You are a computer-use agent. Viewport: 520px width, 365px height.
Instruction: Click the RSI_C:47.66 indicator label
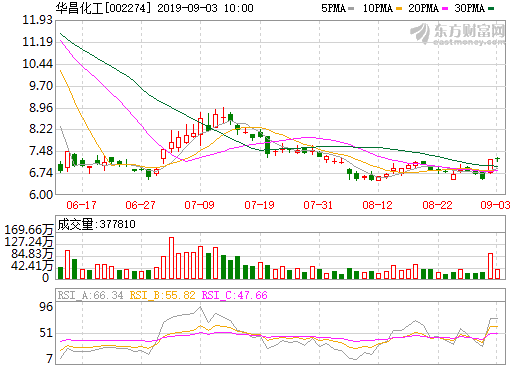click(235, 295)
